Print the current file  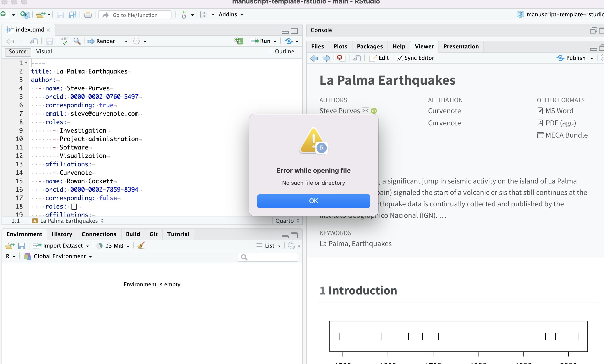[88, 14]
